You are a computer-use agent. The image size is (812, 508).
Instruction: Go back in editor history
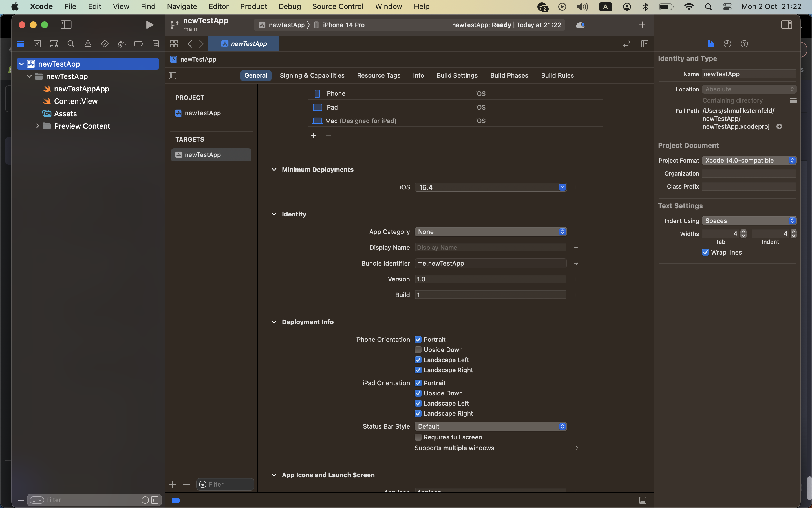pyautogui.click(x=190, y=44)
